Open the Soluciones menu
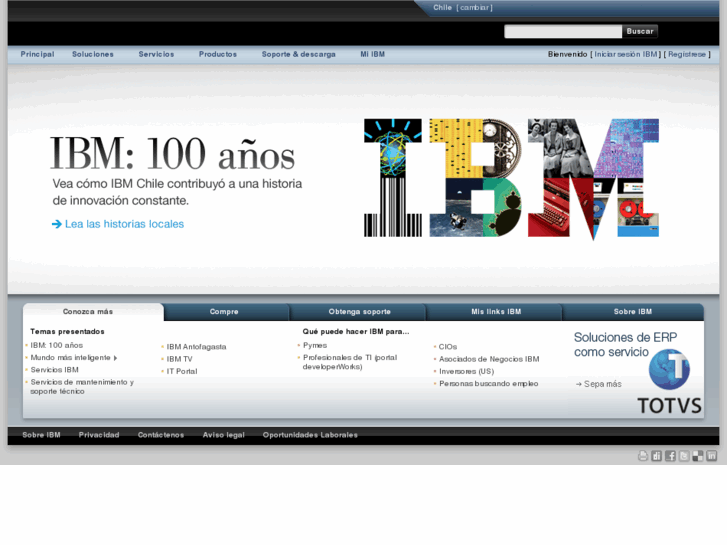This screenshot has width=727, height=545. [93, 54]
